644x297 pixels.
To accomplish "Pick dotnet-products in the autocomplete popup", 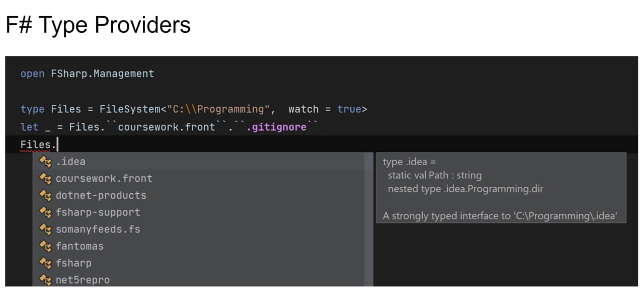I will click(199, 195).
